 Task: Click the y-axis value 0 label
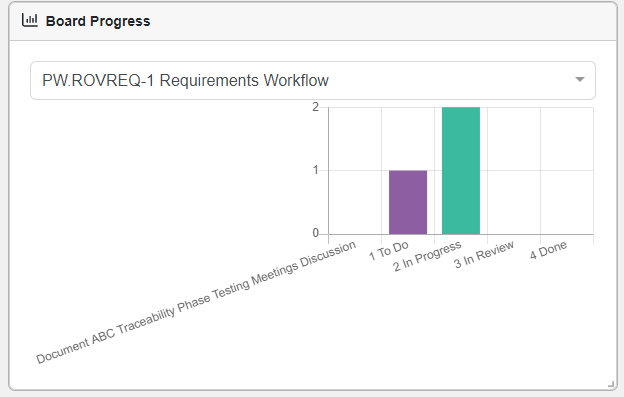tap(316, 233)
